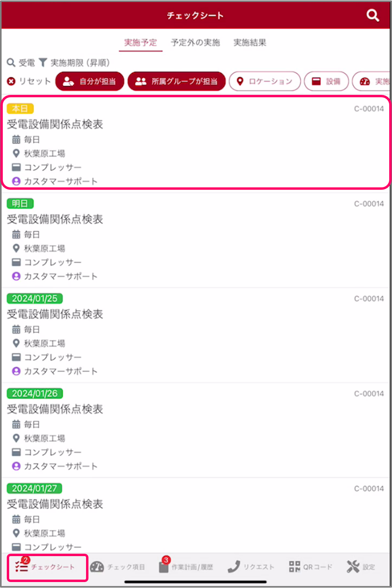Disable the 所属グループが担当 filter
392x588 pixels.
(176, 81)
